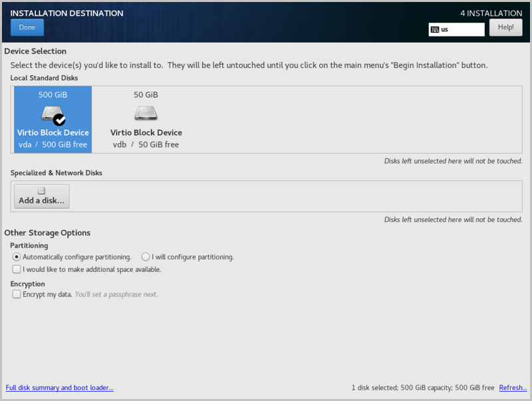Click the Refresh... link at bottom right

coord(513,388)
